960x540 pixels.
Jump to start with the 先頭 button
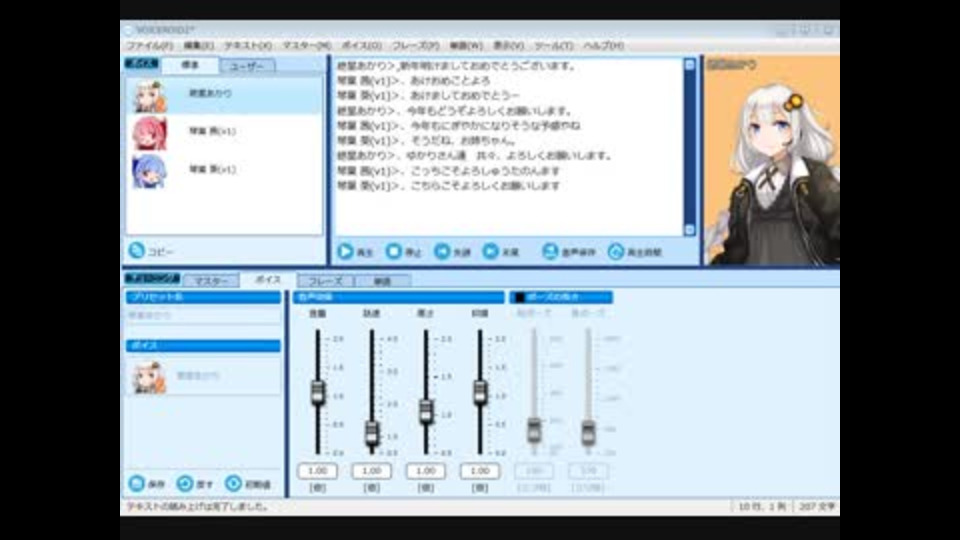452,252
